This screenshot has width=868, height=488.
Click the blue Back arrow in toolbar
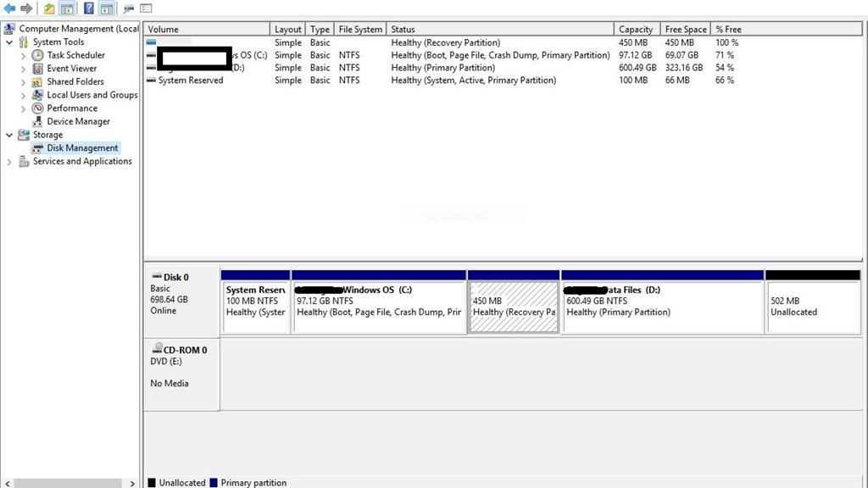pyautogui.click(x=9, y=8)
